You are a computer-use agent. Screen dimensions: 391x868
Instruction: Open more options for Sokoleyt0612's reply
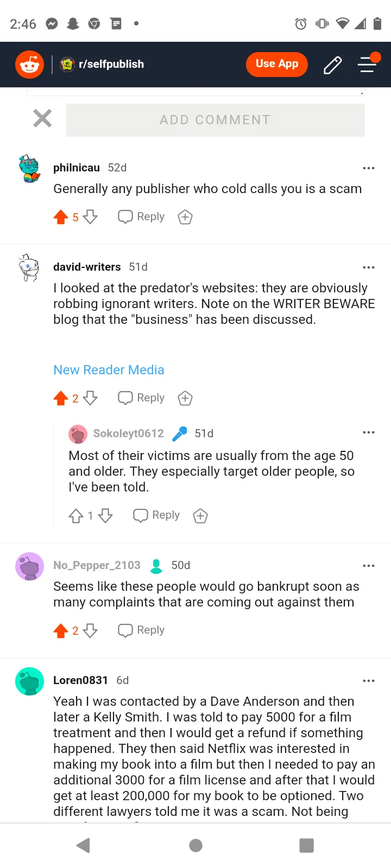click(369, 432)
